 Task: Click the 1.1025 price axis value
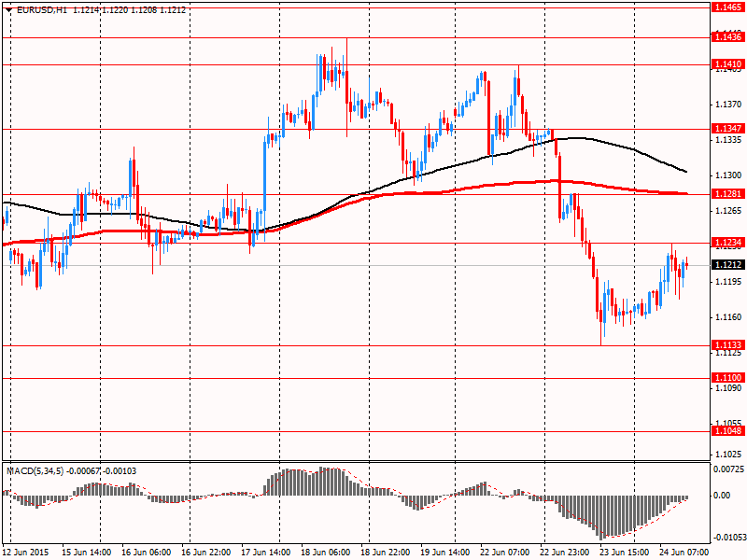pos(728,455)
